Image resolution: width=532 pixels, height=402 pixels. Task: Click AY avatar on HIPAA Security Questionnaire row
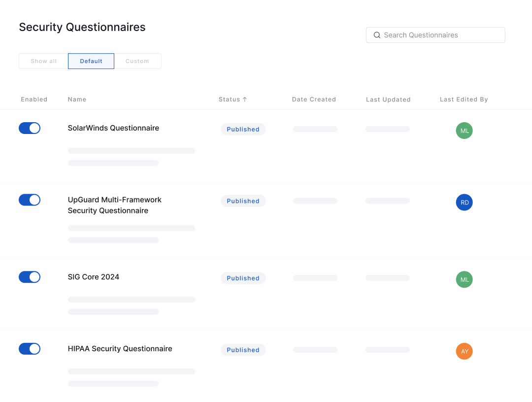[464, 351]
